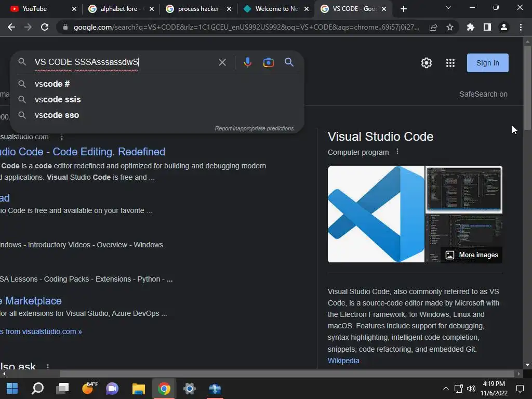Click the address bar URL
Screen dimensions: 532x399
(x=246, y=27)
